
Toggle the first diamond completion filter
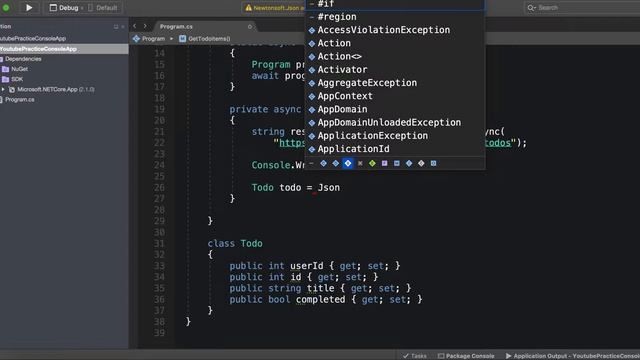pos(323,163)
